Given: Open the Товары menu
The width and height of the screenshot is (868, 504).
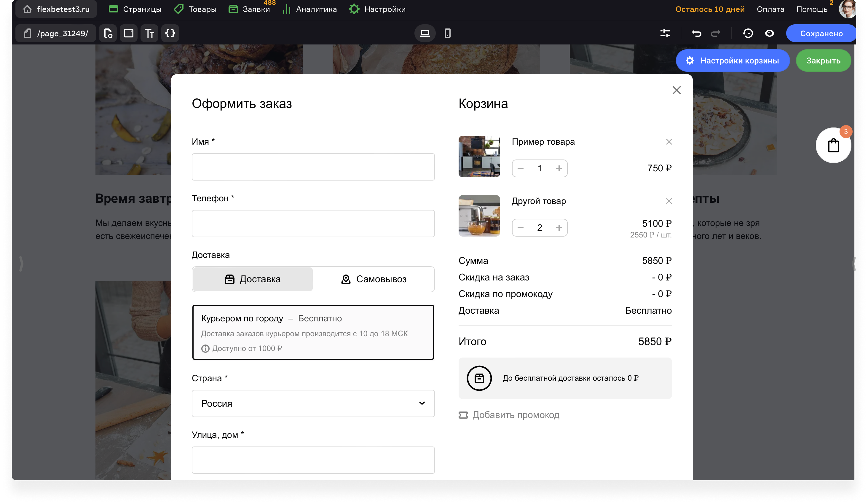Looking at the screenshot, I should click(195, 9).
